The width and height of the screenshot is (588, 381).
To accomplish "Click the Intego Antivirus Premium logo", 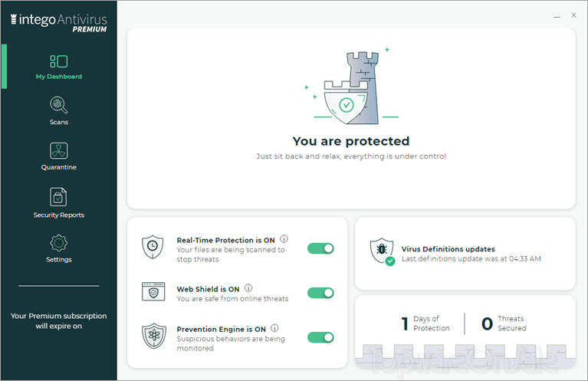I will (x=58, y=23).
